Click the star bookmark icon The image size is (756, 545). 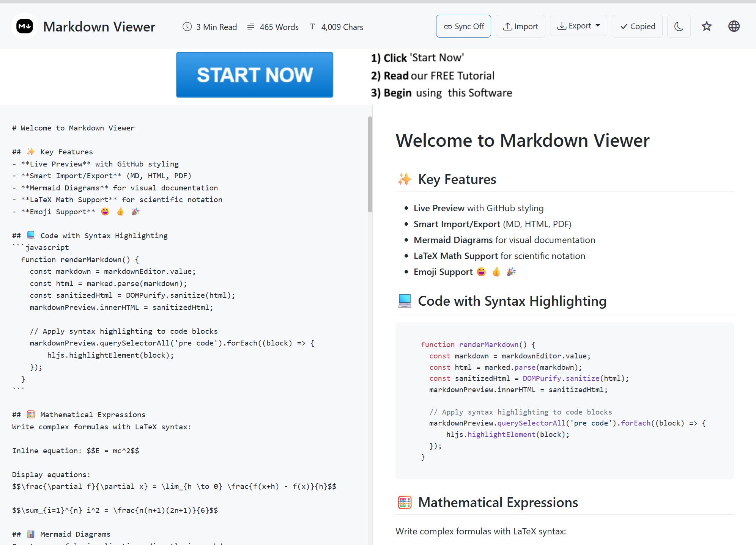706,26
